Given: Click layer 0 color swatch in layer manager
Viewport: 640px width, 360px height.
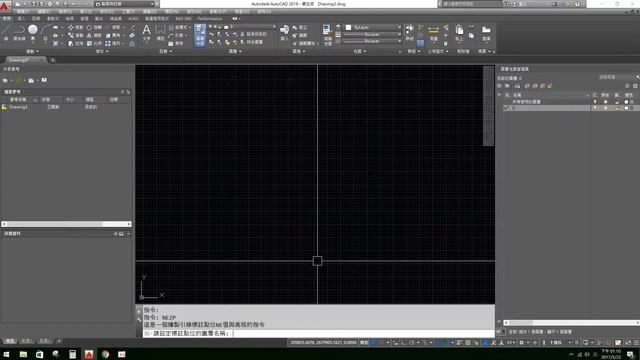Looking at the screenshot, I should [627, 108].
